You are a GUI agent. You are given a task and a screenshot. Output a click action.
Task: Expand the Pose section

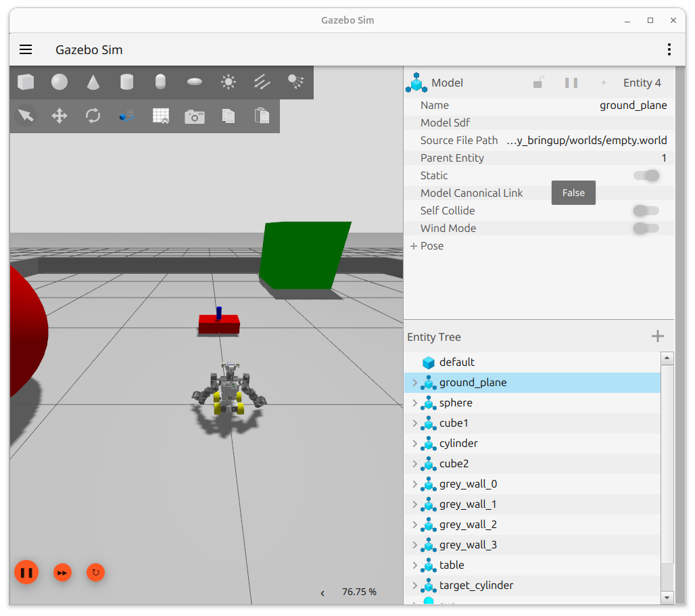click(414, 246)
